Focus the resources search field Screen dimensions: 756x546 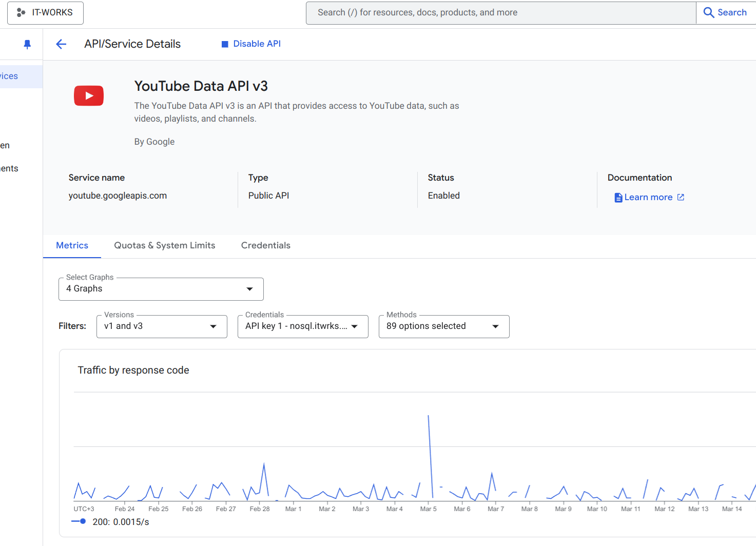501,13
